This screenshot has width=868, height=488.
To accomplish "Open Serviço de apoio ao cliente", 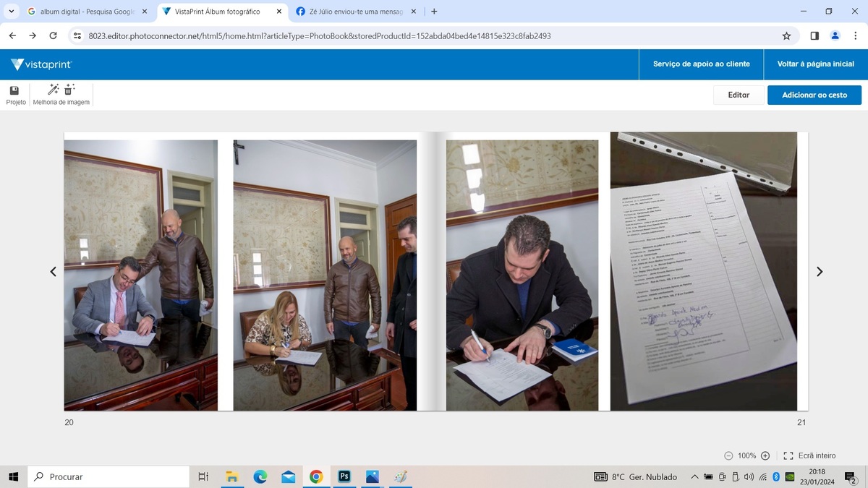I will (700, 64).
